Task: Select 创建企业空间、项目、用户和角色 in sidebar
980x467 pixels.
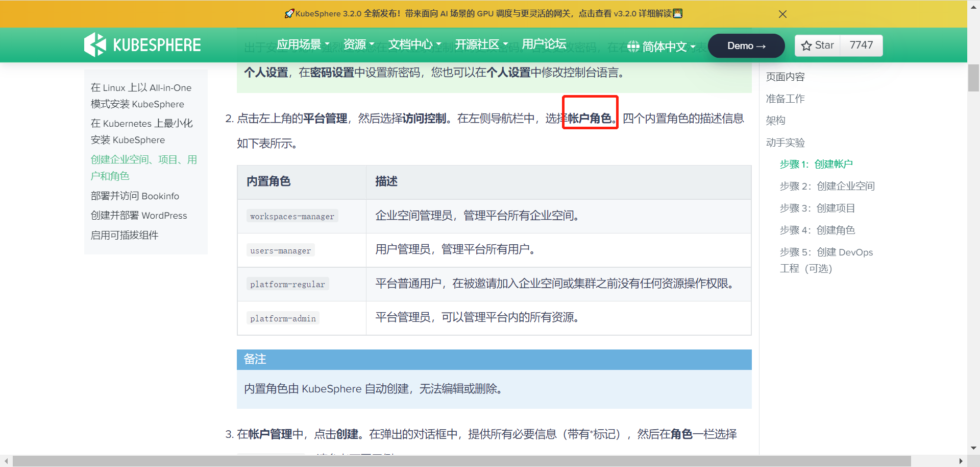Action: click(144, 168)
